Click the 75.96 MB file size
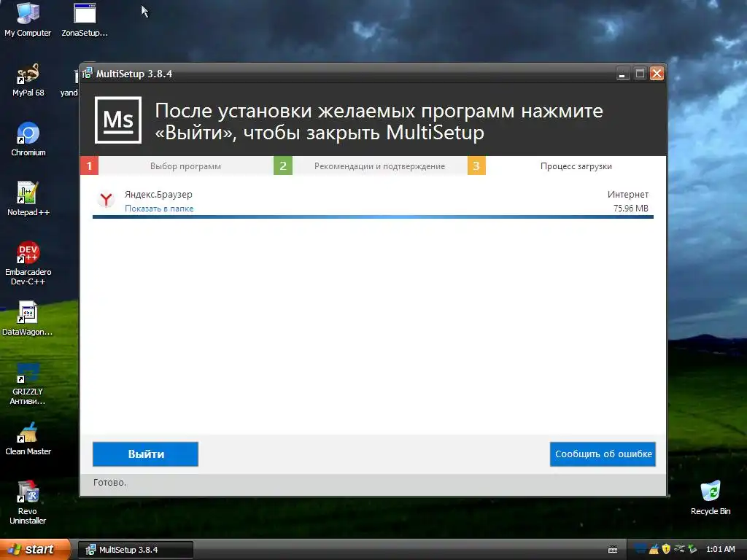The image size is (747, 560). coord(631,208)
